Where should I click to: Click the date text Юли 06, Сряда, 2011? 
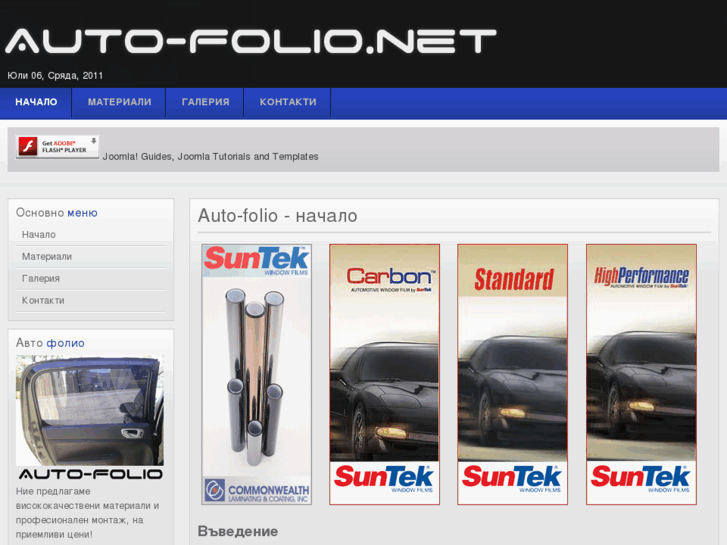pos(55,76)
